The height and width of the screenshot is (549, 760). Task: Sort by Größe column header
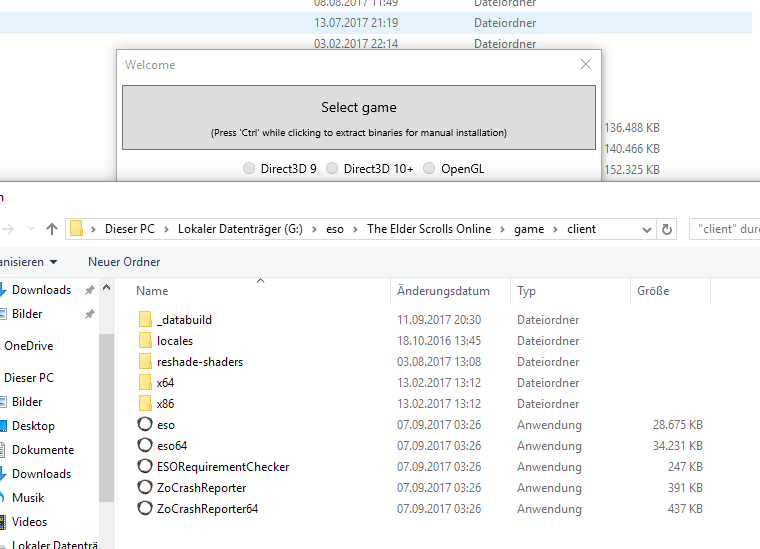point(653,291)
